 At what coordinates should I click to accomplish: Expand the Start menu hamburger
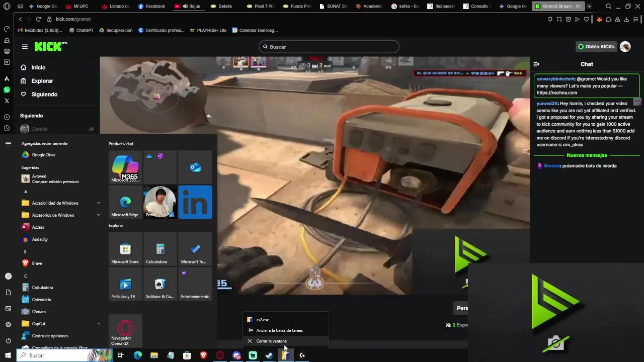(x=8, y=144)
